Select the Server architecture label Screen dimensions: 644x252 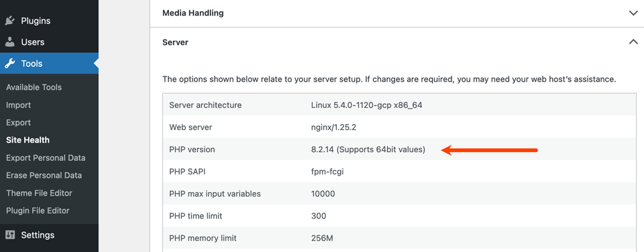tap(205, 105)
